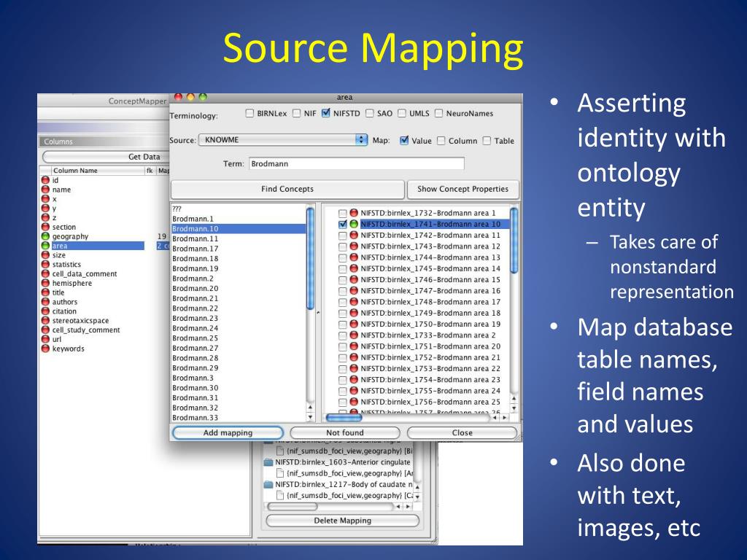Click the red status icon beside section
This screenshot has width=747, height=560.
45,227
